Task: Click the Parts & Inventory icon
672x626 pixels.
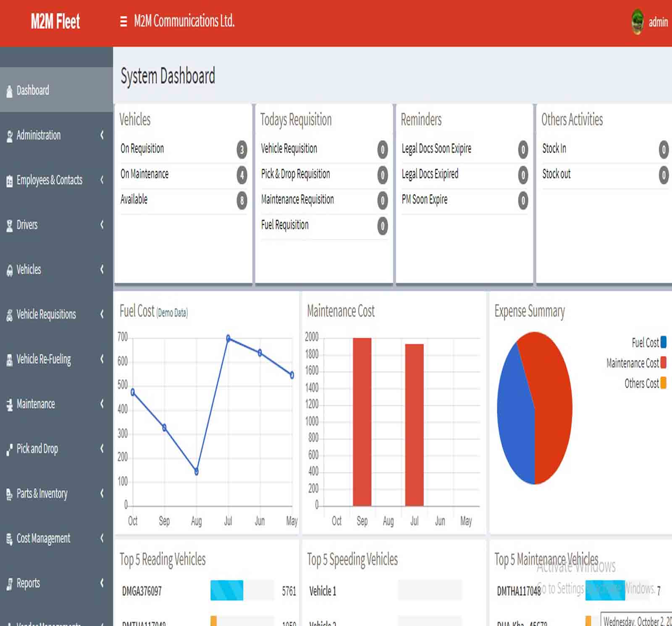Action: (9, 494)
